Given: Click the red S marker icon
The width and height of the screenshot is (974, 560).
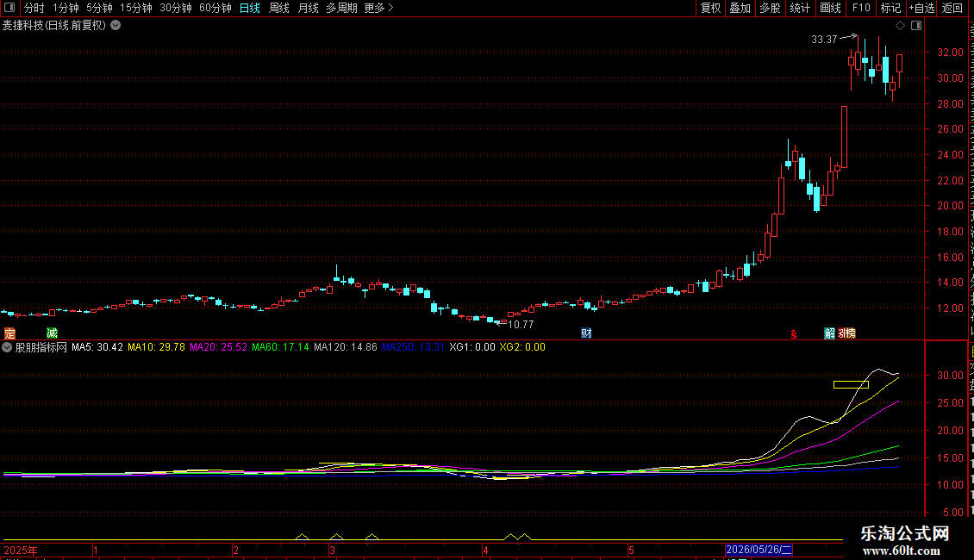Looking at the screenshot, I should [793, 334].
